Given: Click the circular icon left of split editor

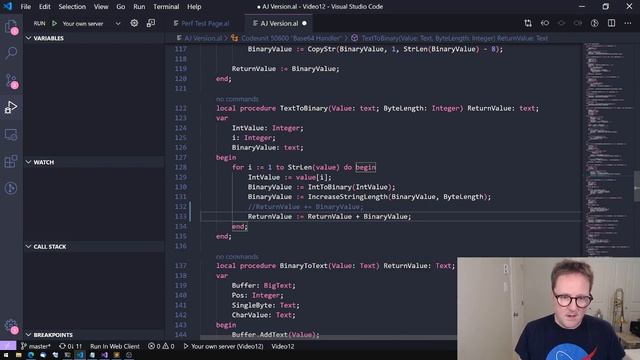Looking at the screenshot, I should 595,23.
